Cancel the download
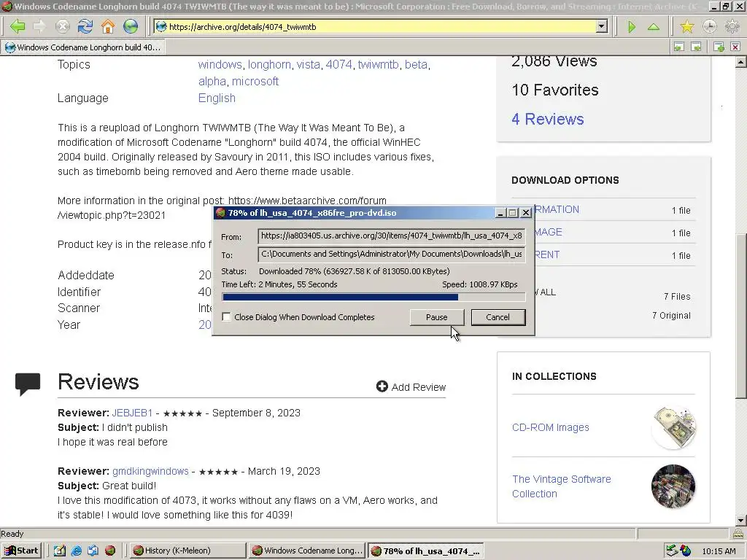The height and width of the screenshot is (560, 747). [498, 317]
